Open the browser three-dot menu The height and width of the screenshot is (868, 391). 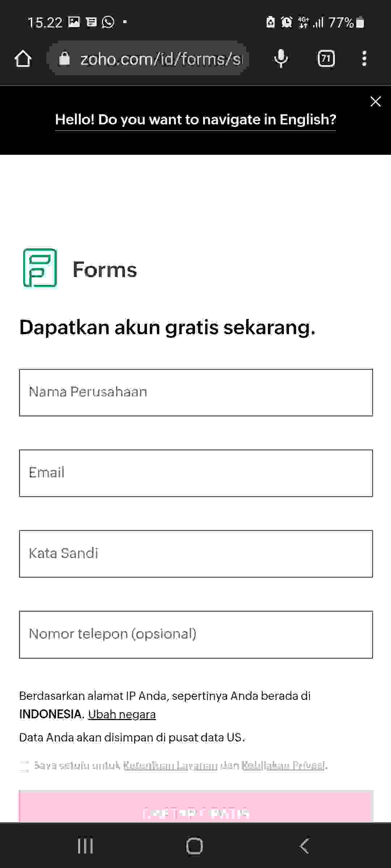(x=364, y=59)
